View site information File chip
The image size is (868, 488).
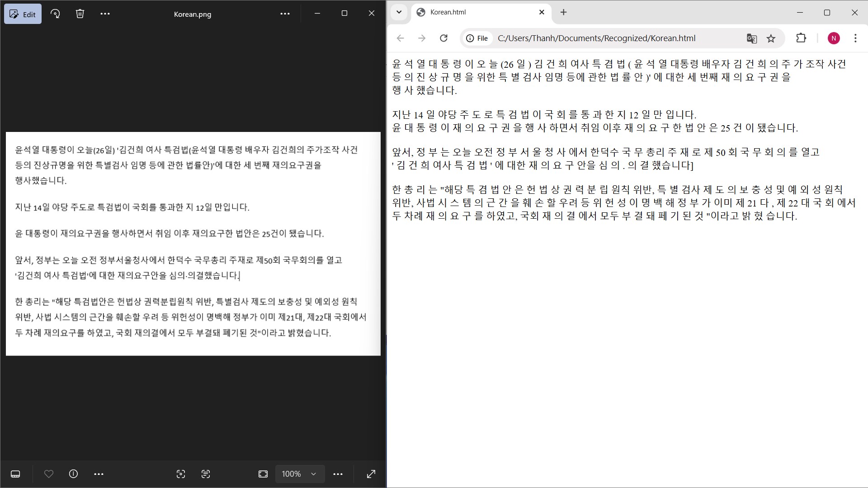click(477, 38)
